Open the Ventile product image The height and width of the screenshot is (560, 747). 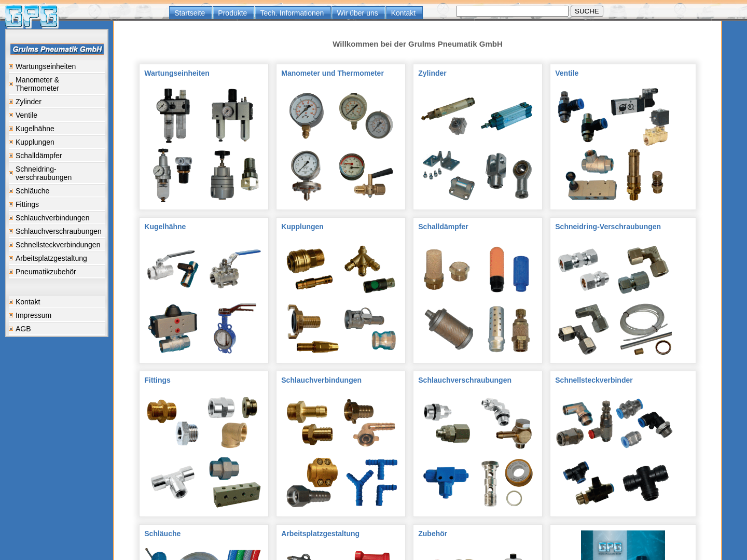(x=614, y=145)
